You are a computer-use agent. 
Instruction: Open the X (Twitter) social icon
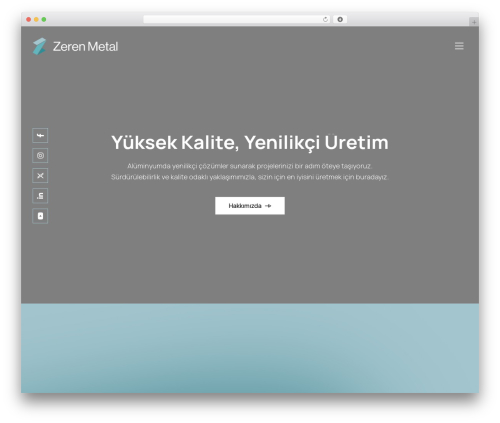point(40,176)
